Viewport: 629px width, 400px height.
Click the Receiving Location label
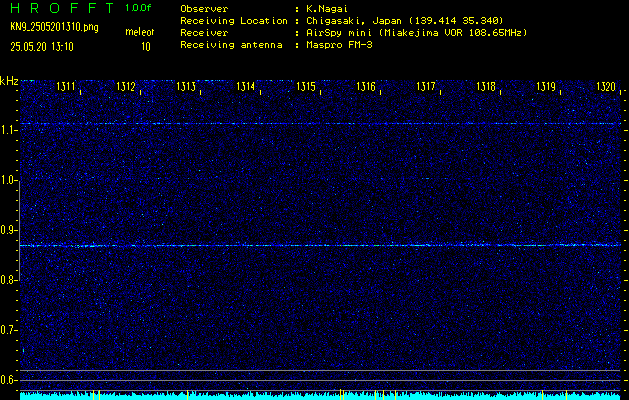234,20
